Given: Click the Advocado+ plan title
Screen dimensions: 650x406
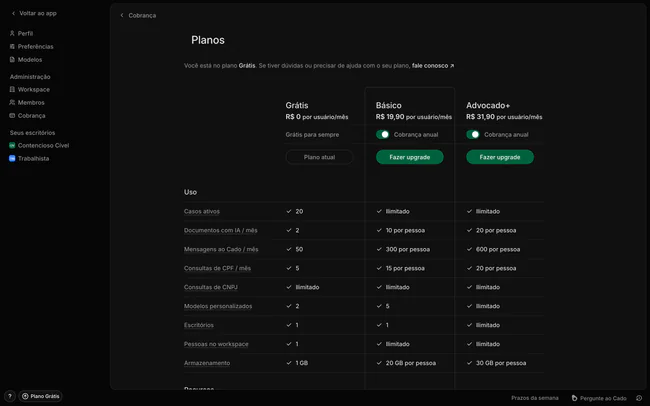Looking at the screenshot, I should point(488,105).
